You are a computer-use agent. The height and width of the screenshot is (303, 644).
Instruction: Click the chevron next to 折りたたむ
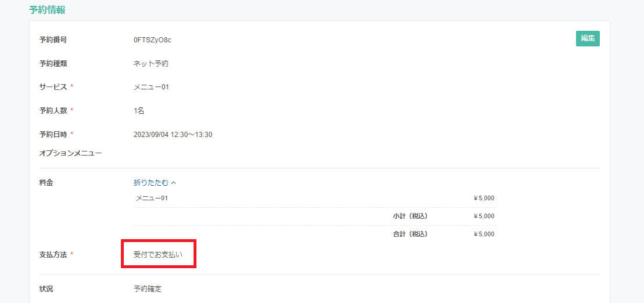(x=173, y=183)
